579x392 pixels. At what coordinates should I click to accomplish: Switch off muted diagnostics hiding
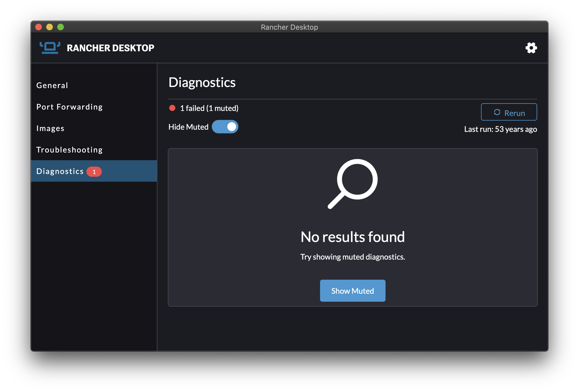click(x=225, y=127)
